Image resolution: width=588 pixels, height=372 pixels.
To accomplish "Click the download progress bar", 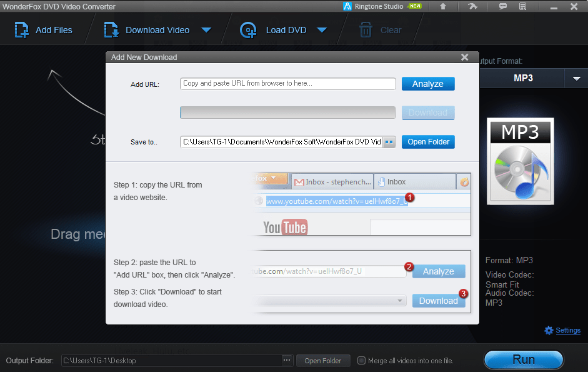I will tap(287, 113).
